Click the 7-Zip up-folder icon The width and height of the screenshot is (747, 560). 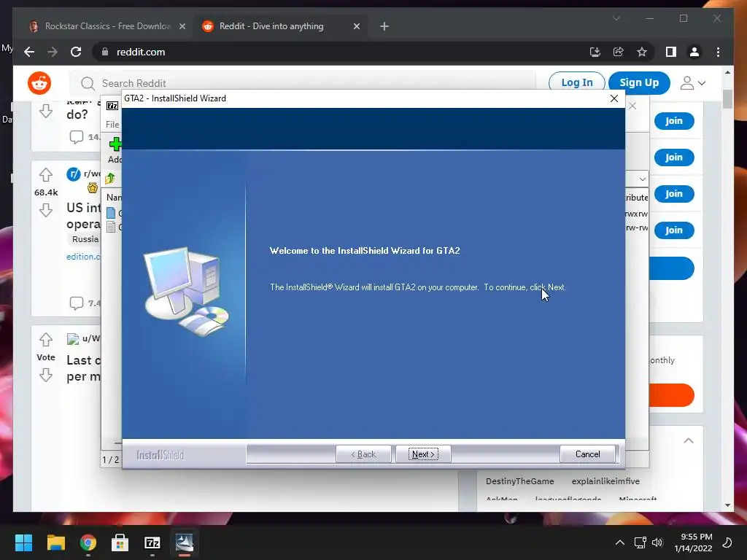[x=110, y=179]
